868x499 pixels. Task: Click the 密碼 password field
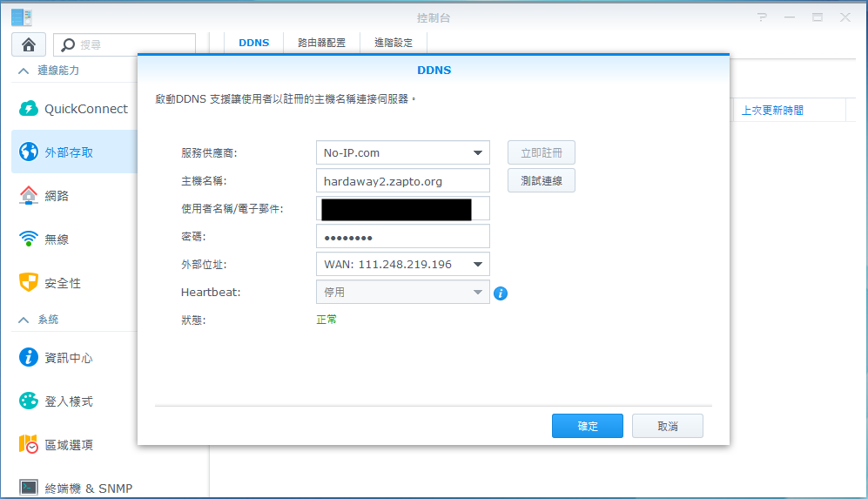tap(402, 237)
